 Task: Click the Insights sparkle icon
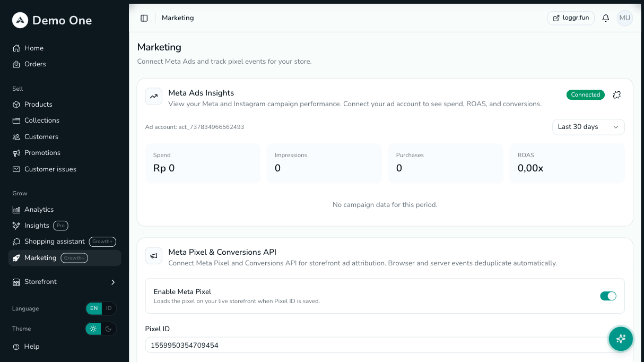pos(16,226)
